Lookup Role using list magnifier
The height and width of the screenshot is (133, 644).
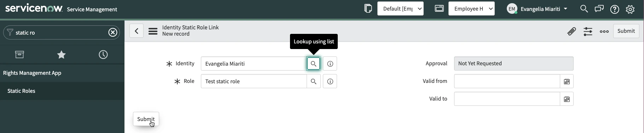313,81
